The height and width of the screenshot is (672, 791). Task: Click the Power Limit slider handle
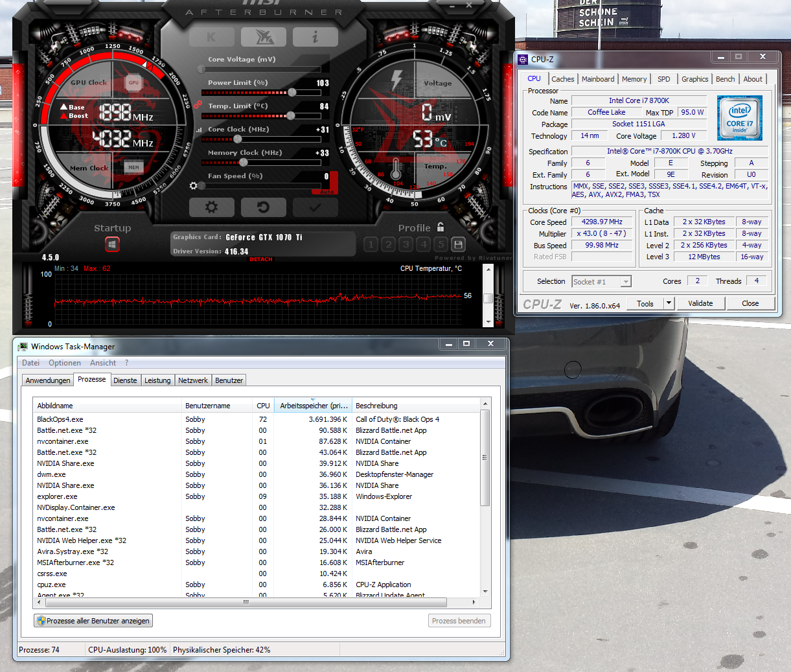pos(292,93)
